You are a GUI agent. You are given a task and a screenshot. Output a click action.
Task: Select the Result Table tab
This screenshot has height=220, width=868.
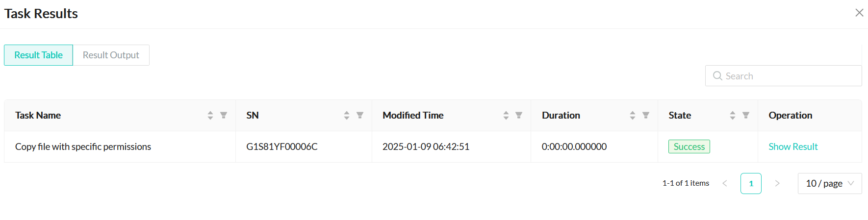pyautogui.click(x=38, y=55)
